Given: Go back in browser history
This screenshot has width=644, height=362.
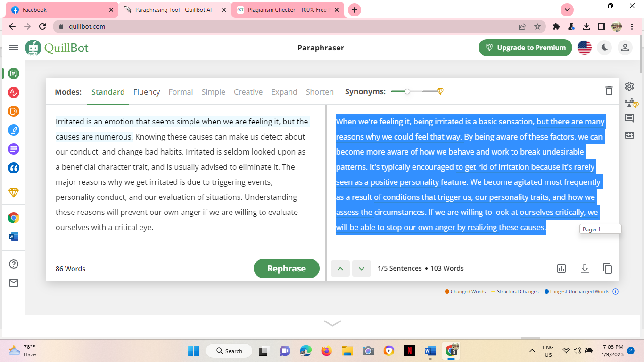Looking at the screenshot, I should (x=12, y=27).
